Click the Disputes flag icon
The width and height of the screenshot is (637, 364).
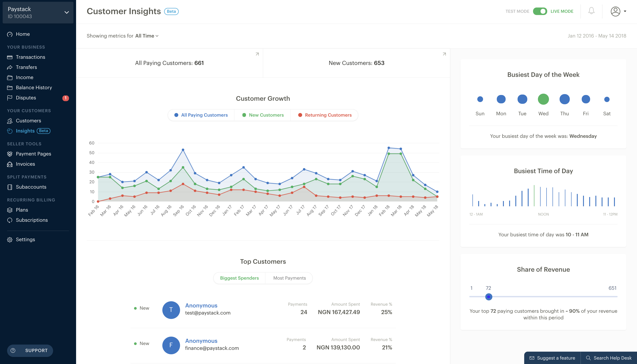point(10,98)
